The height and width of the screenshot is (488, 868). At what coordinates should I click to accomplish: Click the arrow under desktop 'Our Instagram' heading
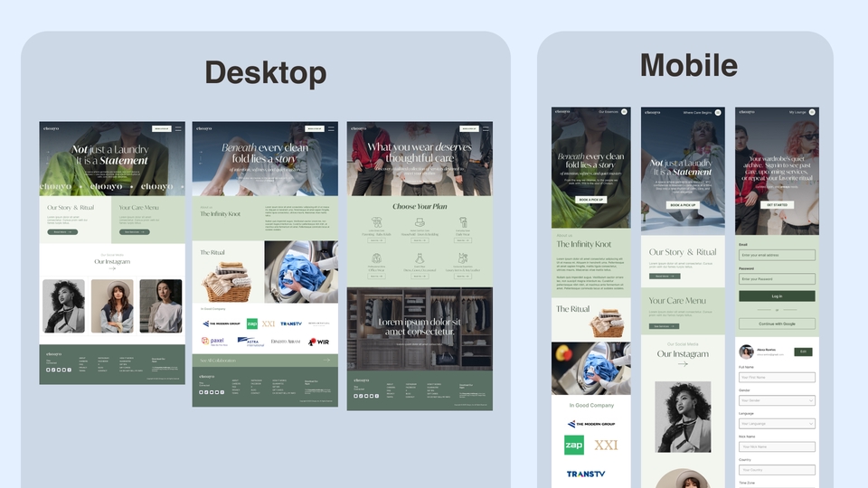[112, 269]
